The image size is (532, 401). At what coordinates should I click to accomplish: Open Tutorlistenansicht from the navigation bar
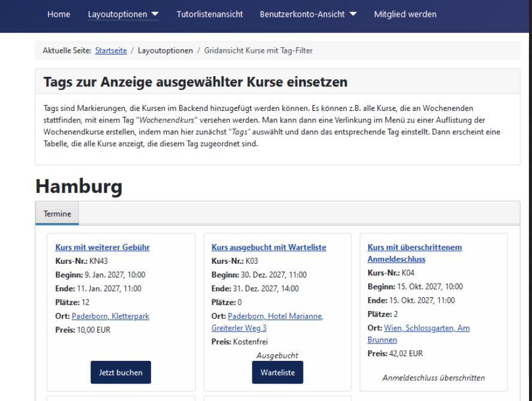click(209, 14)
